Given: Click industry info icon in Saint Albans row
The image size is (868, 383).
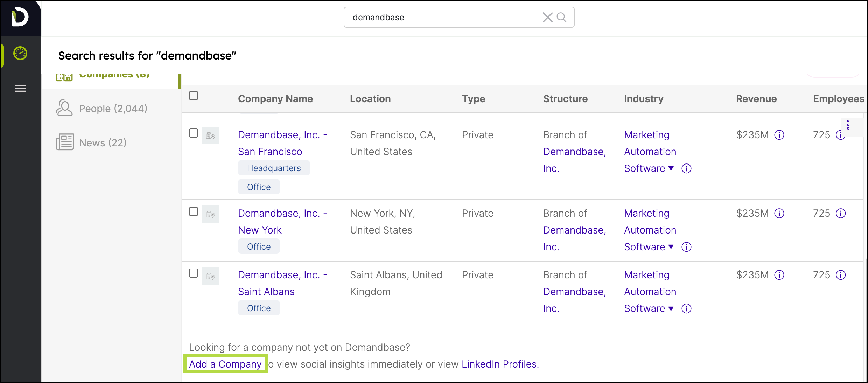Looking at the screenshot, I should click(686, 308).
